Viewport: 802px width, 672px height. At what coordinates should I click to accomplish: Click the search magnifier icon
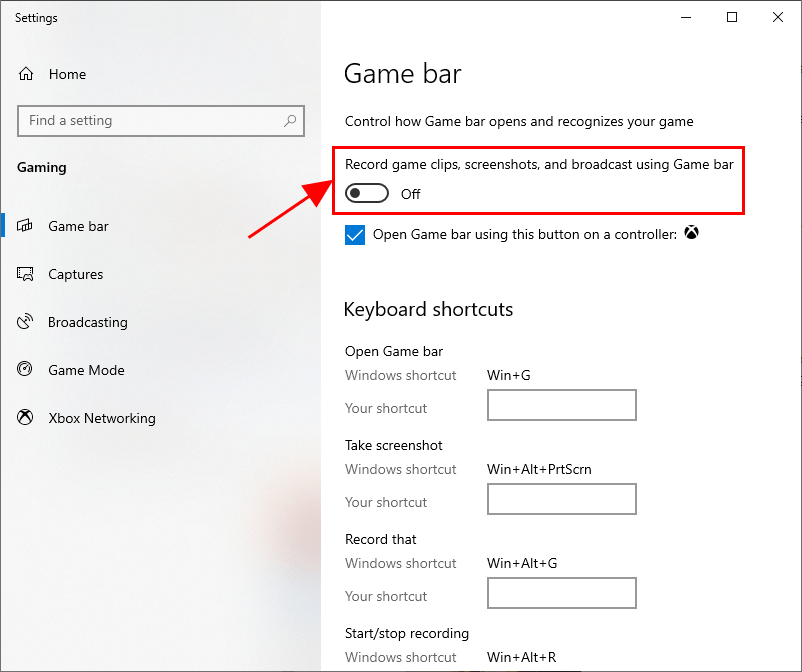[290, 121]
